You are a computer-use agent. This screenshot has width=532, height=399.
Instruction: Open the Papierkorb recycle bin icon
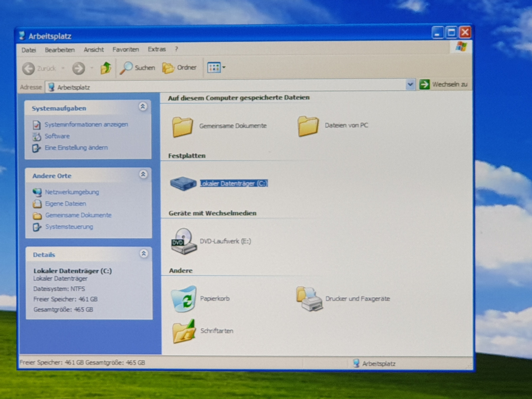click(184, 299)
